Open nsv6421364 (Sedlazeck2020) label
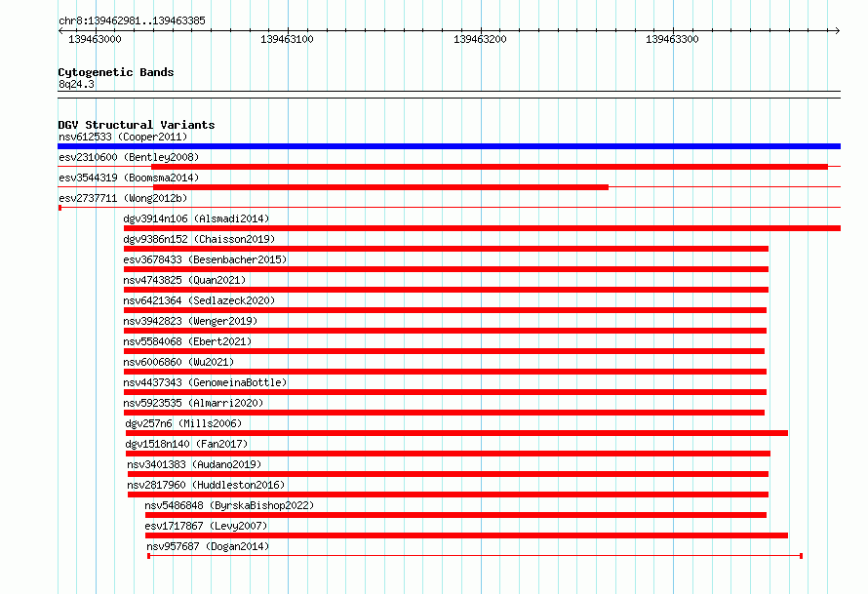 pyautogui.click(x=199, y=300)
